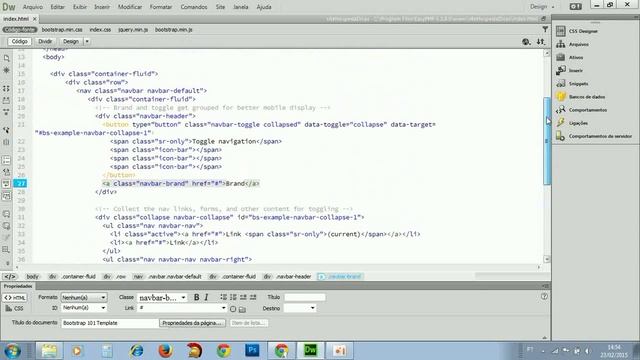Image resolution: width=640 pixels, height=360 pixels.
Task: Switch to Design view
Action: pyautogui.click(x=71, y=41)
